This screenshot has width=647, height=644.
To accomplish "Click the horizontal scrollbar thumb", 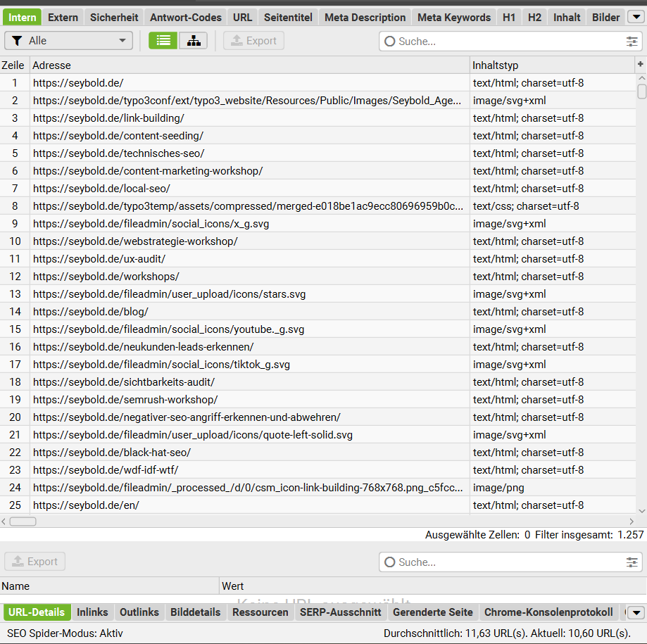I will click(x=23, y=522).
